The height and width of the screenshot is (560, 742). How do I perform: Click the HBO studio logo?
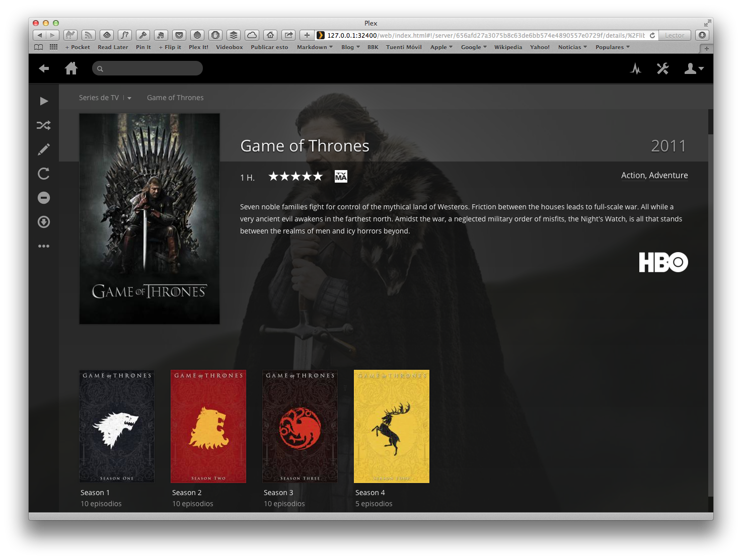tap(663, 262)
